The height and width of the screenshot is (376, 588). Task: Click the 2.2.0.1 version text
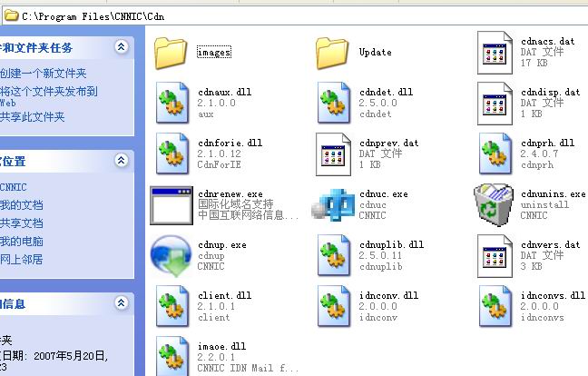(x=216, y=357)
